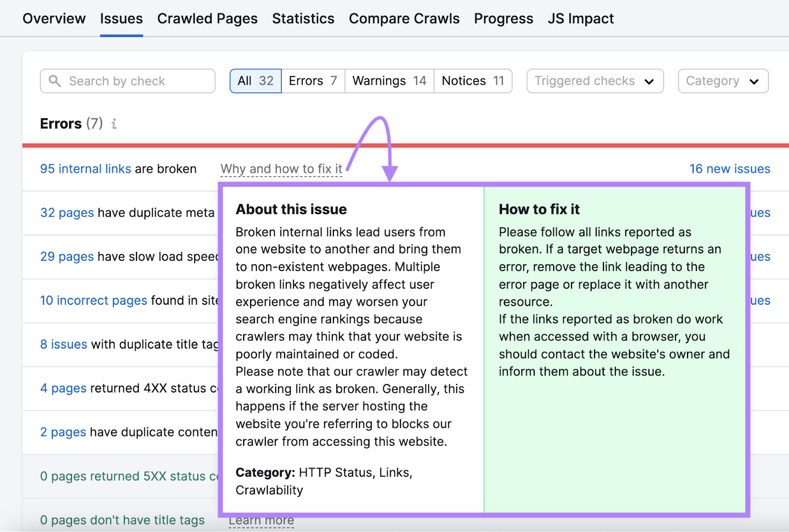Click the 'Learn more' link

pos(261,520)
